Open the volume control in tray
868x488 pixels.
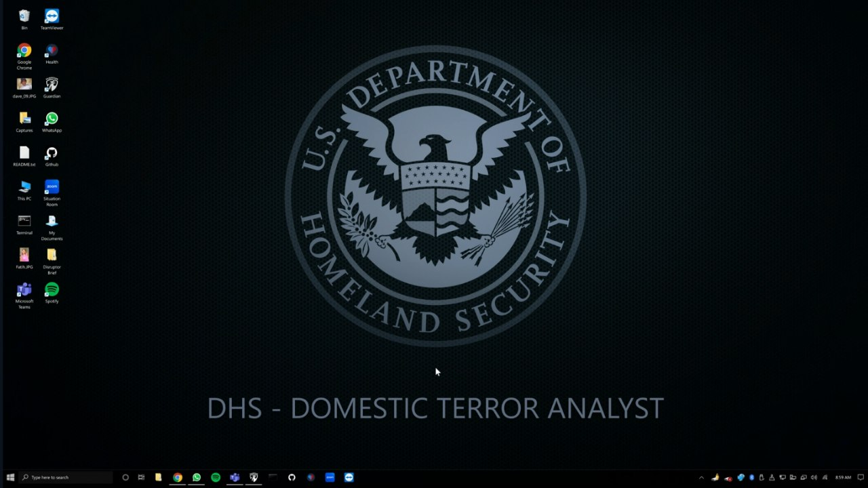[814, 477]
